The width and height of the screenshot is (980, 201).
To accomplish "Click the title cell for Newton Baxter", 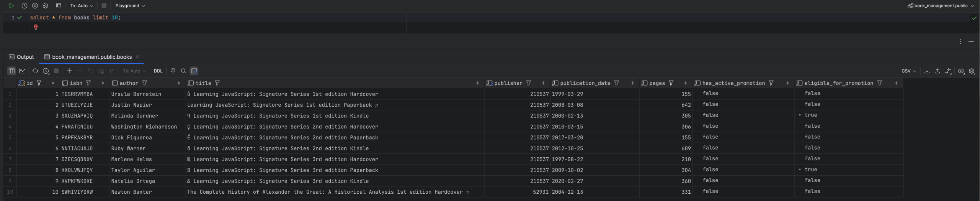I will coord(325,192).
